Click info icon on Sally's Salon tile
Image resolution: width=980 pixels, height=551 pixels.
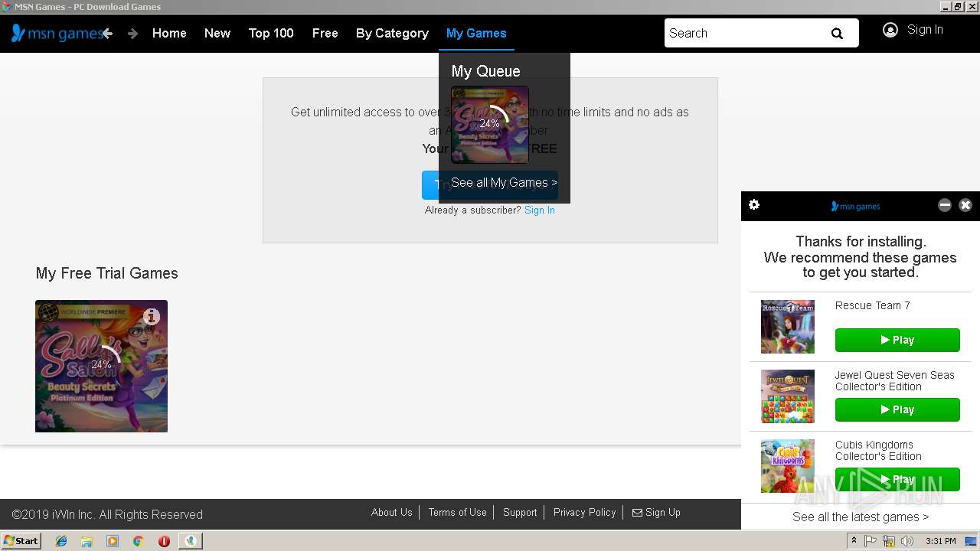(x=152, y=316)
